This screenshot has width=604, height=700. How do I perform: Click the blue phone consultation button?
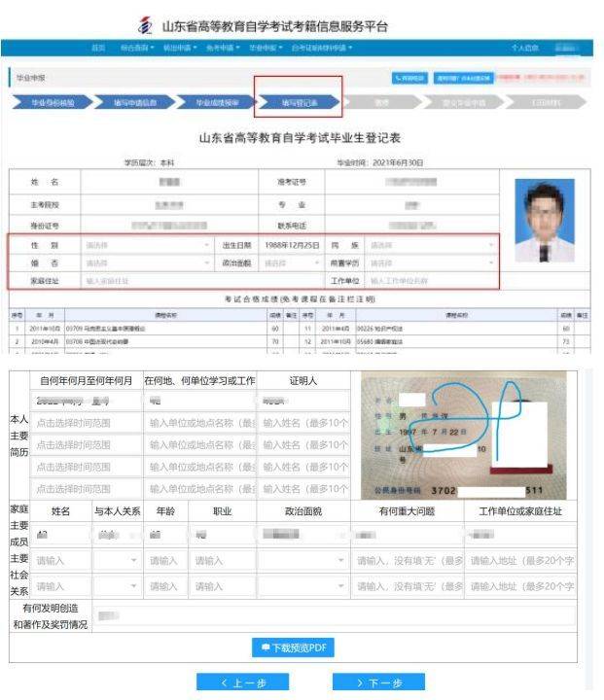click(409, 78)
